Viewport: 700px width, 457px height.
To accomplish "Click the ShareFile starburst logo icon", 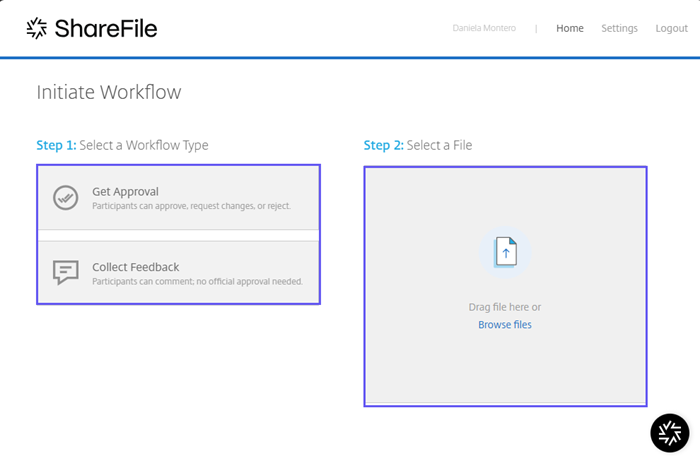I will (x=36, y=29).
